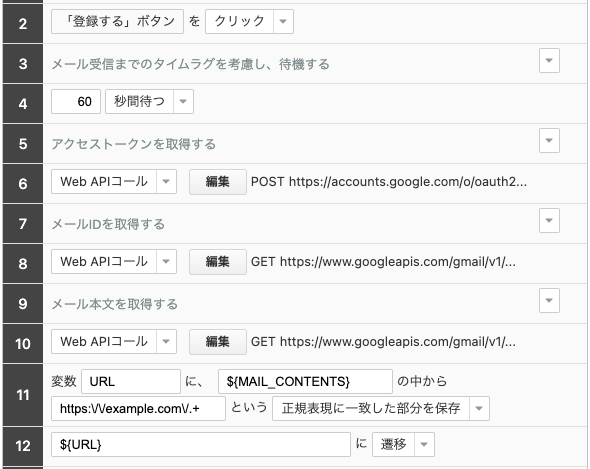Open Web APIコール dropdown in step 10
The height and width of the screenshot is (469, 590).
166,341
